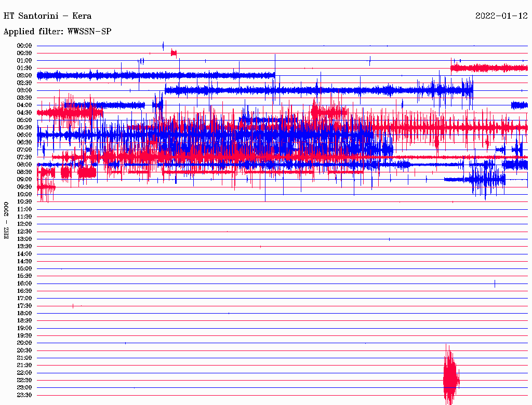Select the 01:00 time label
This screenshot has height=405, width=532.
tap(24, 61)
